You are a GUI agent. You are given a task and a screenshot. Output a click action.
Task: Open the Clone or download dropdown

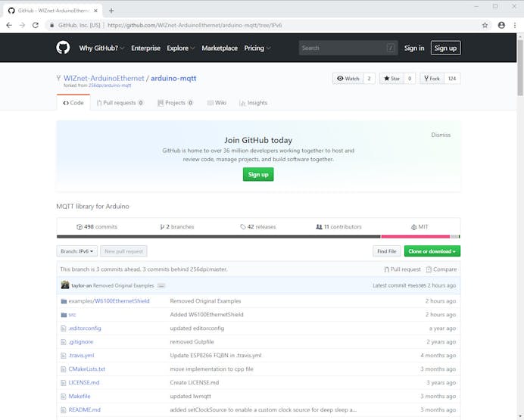[432, 251]
